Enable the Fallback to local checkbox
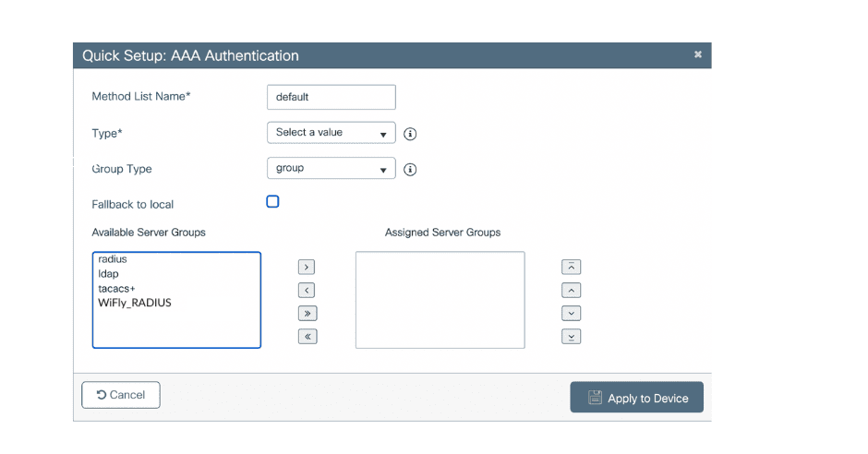868x454 pixels. click(x=272, y=202)
